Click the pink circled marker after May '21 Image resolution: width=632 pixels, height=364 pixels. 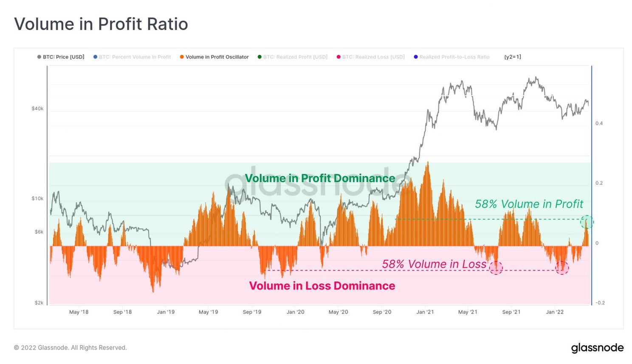point(496,268)
